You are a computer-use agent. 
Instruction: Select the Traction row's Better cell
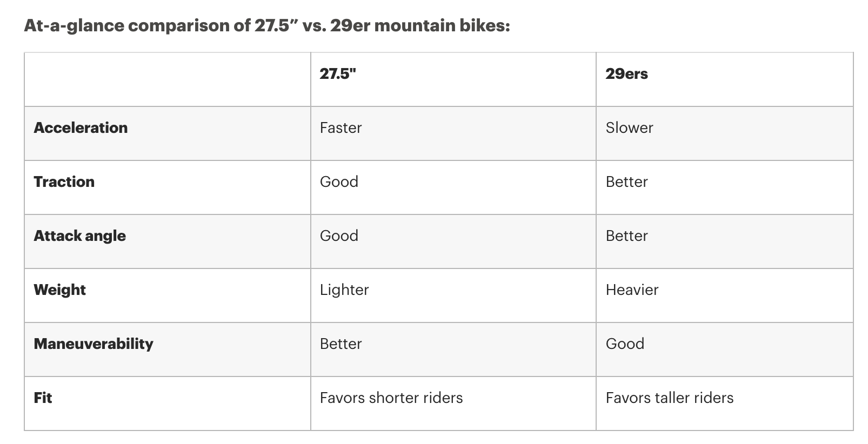[x=626, y=182]
